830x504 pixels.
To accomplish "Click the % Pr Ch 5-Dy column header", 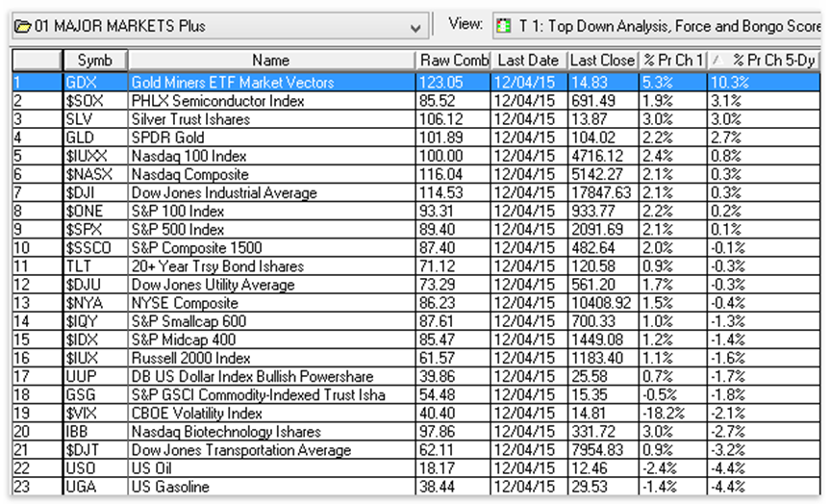I will point(764,61).
